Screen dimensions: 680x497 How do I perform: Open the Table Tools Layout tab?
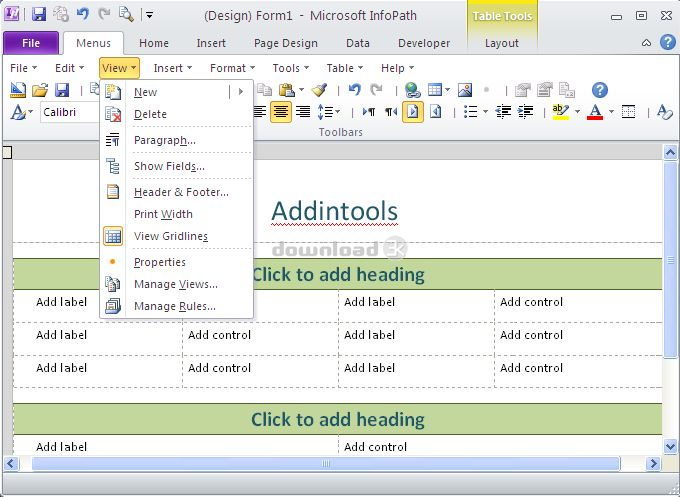(502, 43)
